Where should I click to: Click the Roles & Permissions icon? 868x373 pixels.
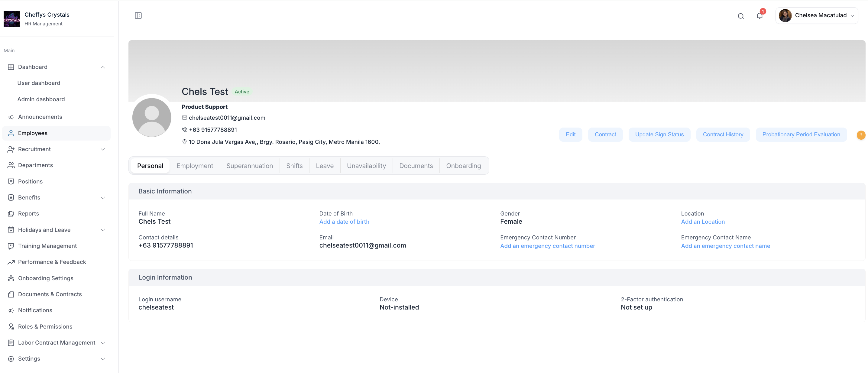tap(11, 326)
